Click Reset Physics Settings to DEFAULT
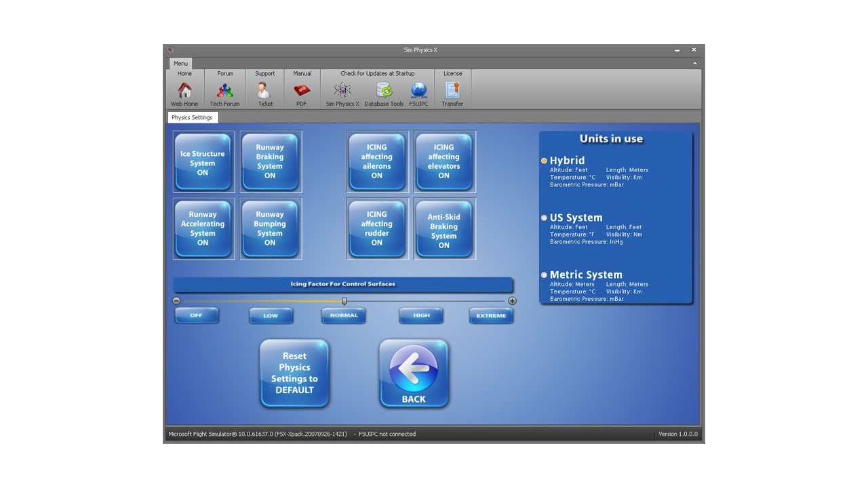The image size is (868, 488). pos(294,373)
